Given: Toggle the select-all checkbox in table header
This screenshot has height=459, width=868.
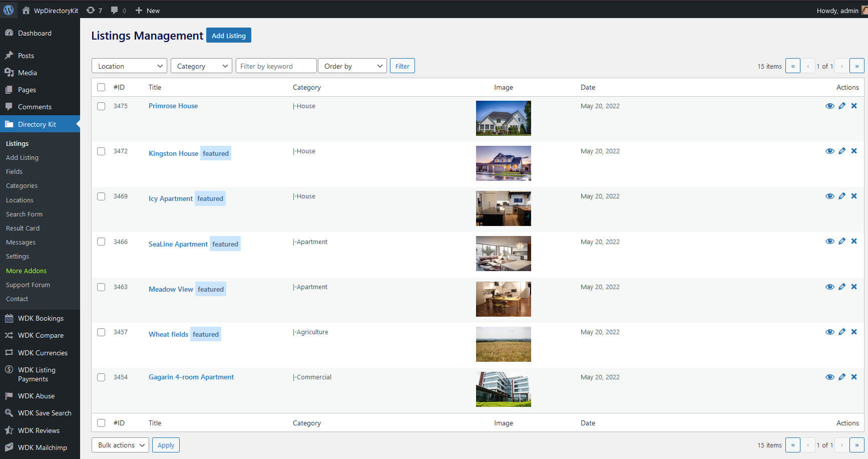Looking at the screenshot, I should point(101,87).
